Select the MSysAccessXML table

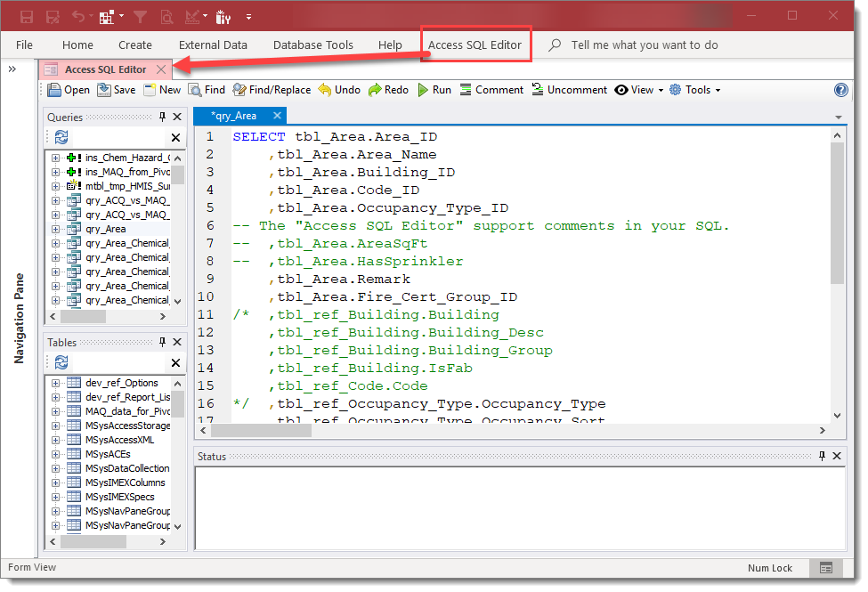[x=119, y=441]
